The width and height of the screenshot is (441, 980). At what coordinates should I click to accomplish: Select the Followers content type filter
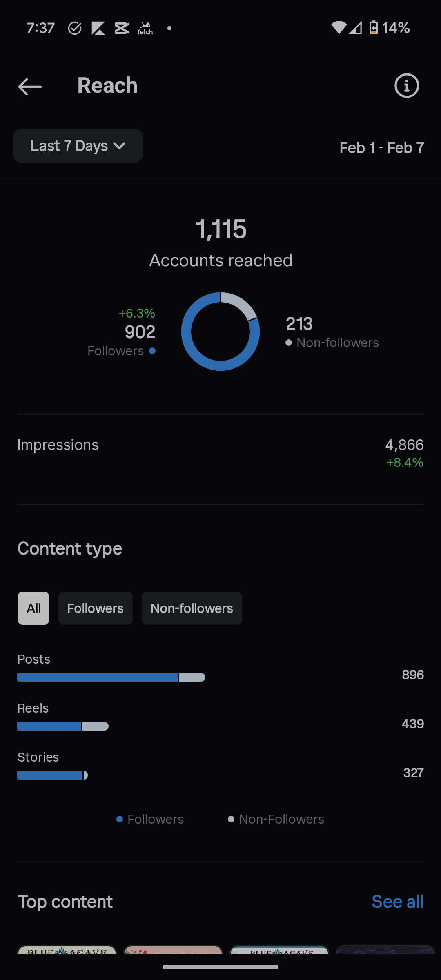click(x=96, y=608)
